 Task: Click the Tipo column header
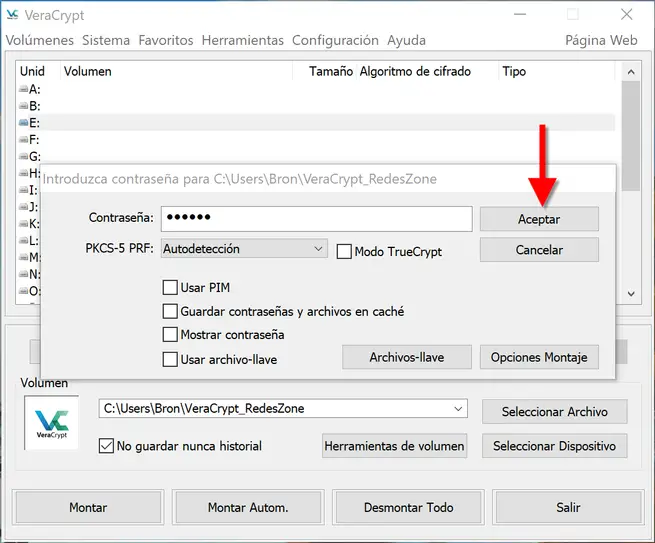point(557,71)
